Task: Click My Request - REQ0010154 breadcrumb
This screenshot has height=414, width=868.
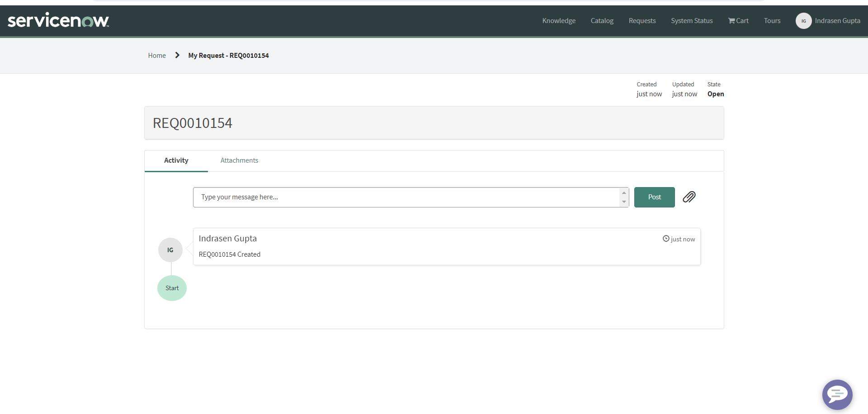Action: [x=228, y=56]
